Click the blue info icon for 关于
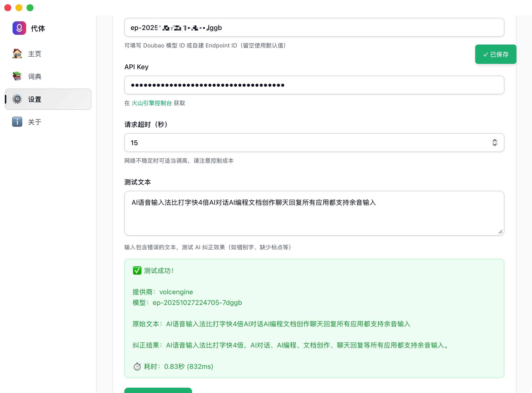 coord(17,122)
